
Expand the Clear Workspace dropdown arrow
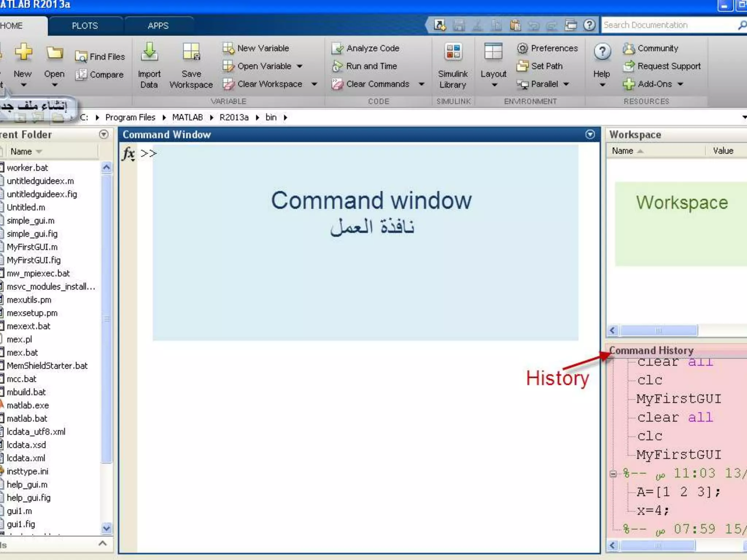point(314,84)
